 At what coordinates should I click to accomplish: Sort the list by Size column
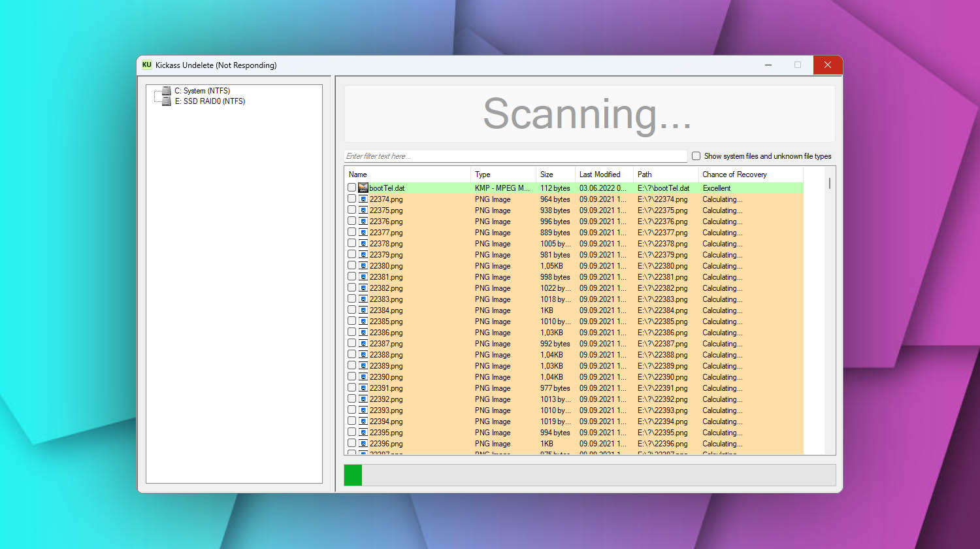(555, 175)
